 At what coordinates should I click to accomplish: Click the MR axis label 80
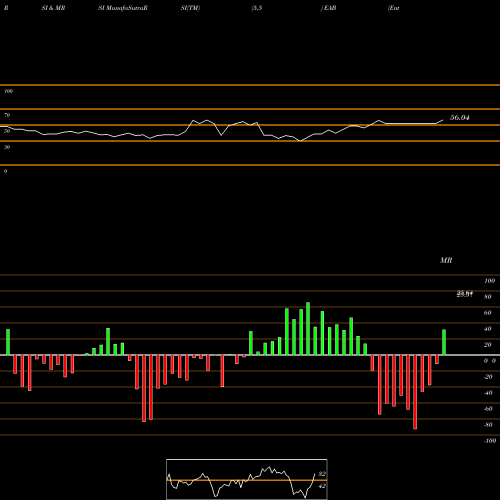(488, 297)
